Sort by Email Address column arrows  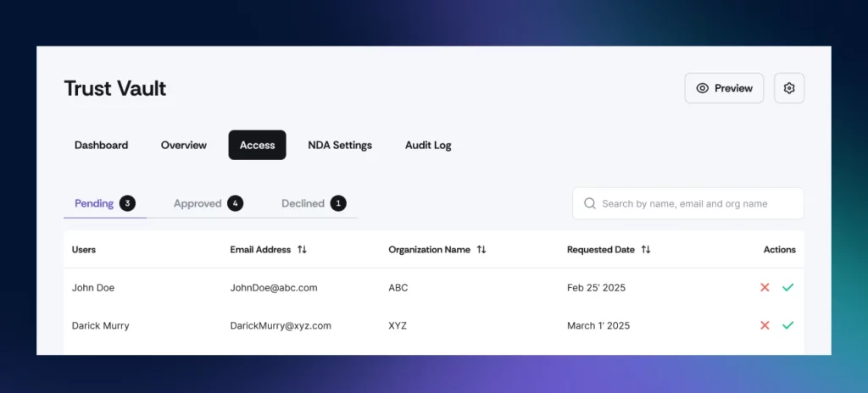point(302,250)
